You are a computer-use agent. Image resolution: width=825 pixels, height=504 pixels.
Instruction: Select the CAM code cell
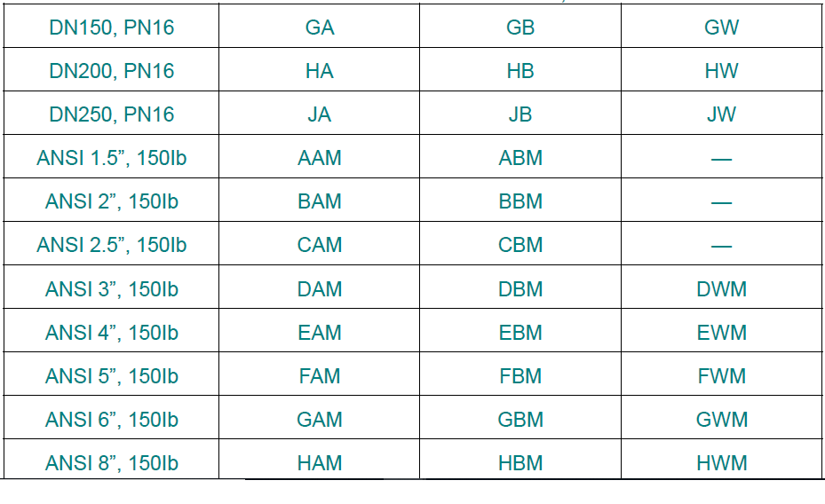(x=320, y=245)
